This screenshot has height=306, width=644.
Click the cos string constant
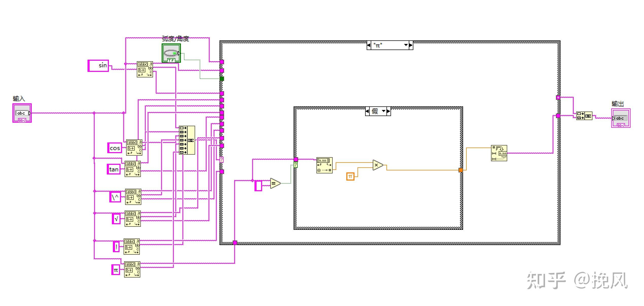point(115,148)
